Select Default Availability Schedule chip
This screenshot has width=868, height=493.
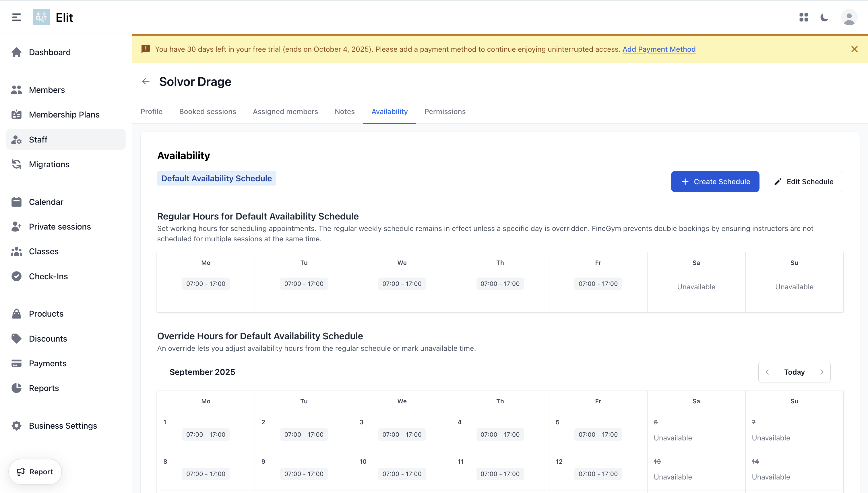(x=216, y=178)
